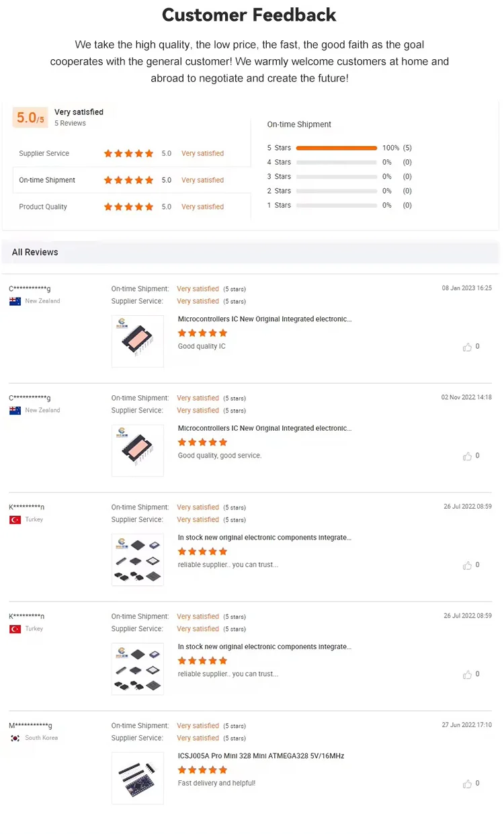504x834 pixels.
Task: Click the New Zealand flag on the first review
Action: tap(15, 302)
